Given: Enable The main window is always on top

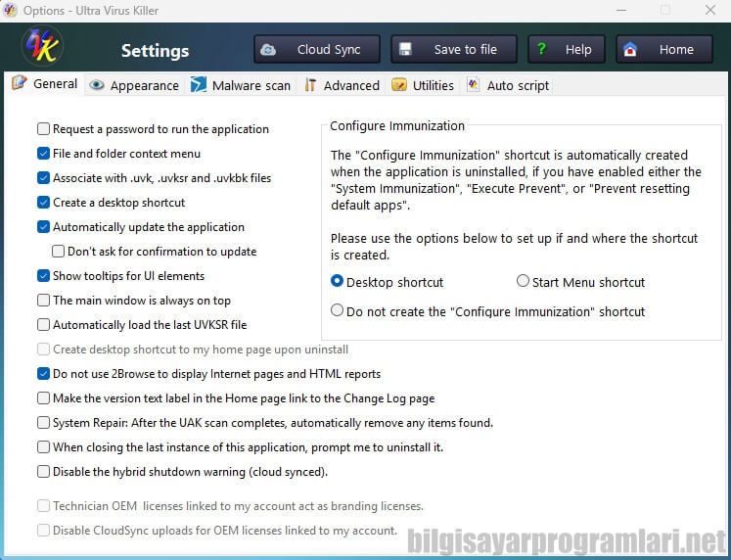Looking at the screenshot, I should (43, 301).
